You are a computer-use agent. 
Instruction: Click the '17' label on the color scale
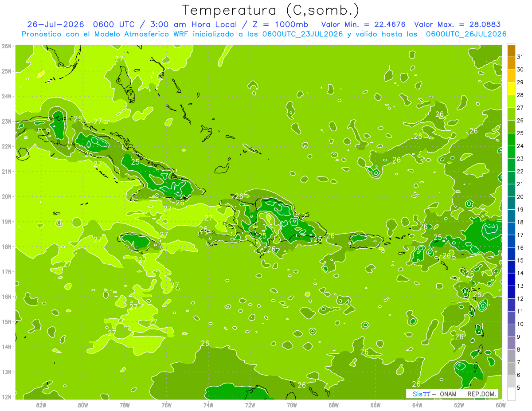[x=520, y=235]
